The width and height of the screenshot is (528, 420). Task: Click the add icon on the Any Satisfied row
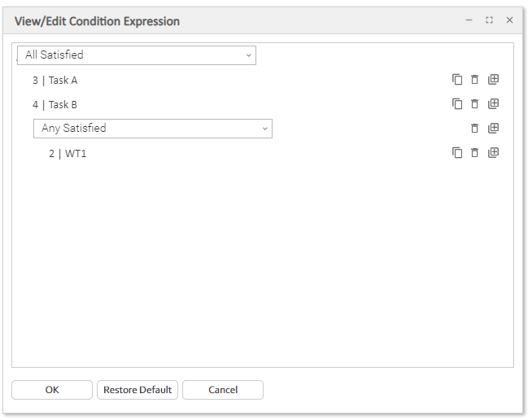[x=493, y=129]
